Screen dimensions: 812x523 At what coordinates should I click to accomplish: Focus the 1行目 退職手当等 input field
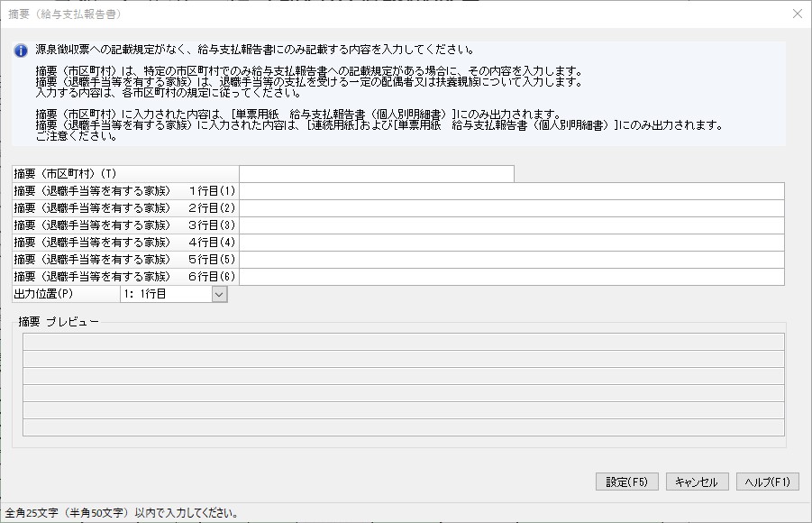tap(511, 191)
